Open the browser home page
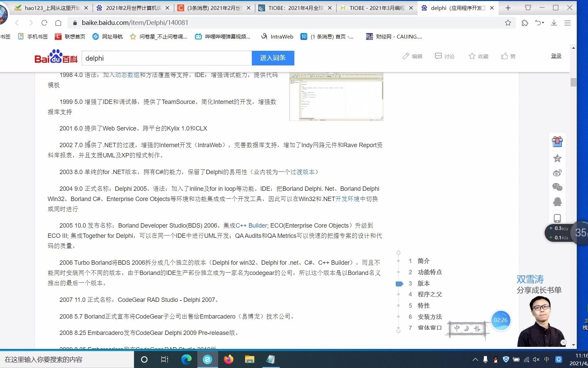Screen dimensions: 588x368 pyautogui.click(x=58, y=23)
